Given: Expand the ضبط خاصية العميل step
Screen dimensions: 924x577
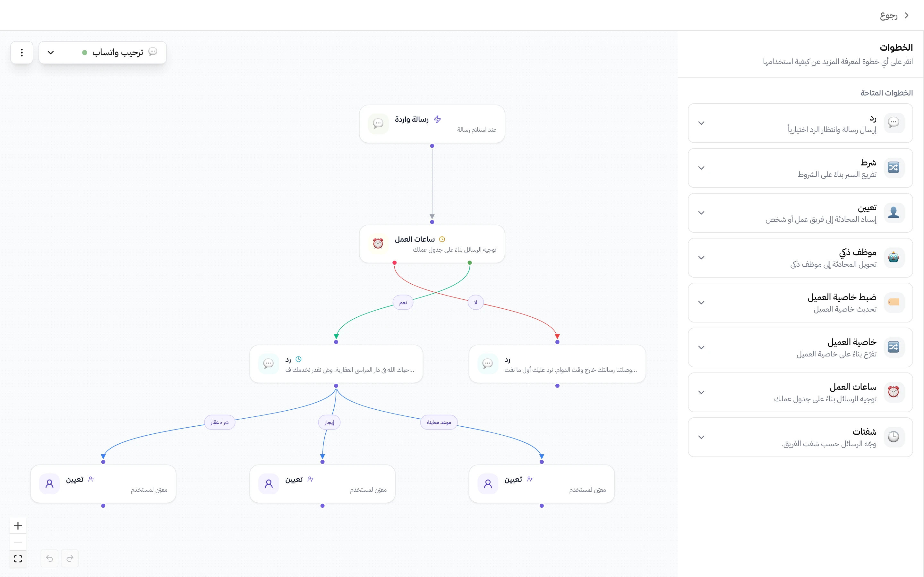Looking at the screenshot, I should [800, 303].
